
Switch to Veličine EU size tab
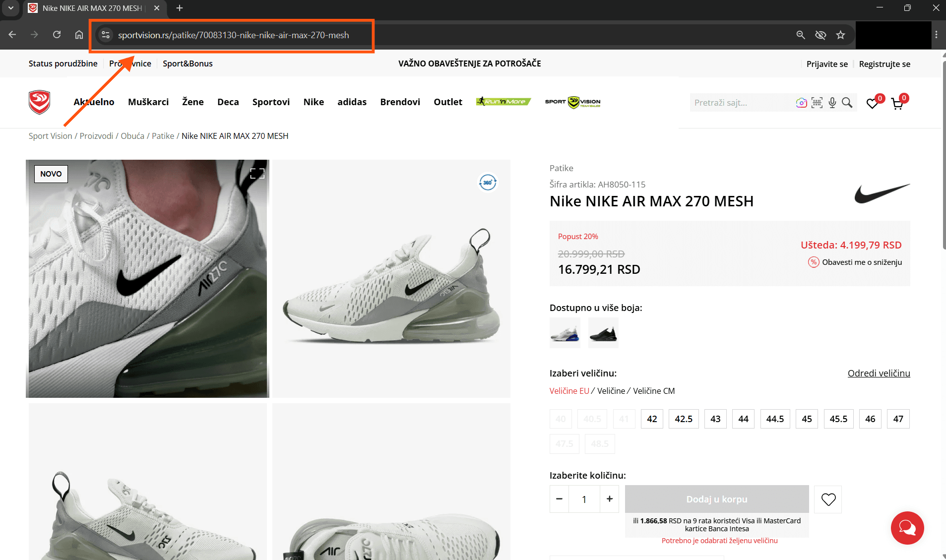click(569, 391)
